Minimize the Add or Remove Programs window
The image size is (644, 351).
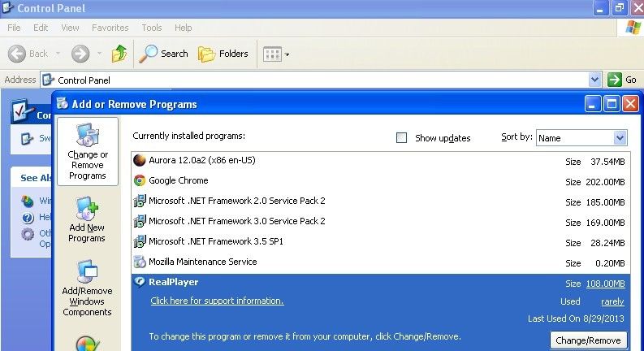593,104
